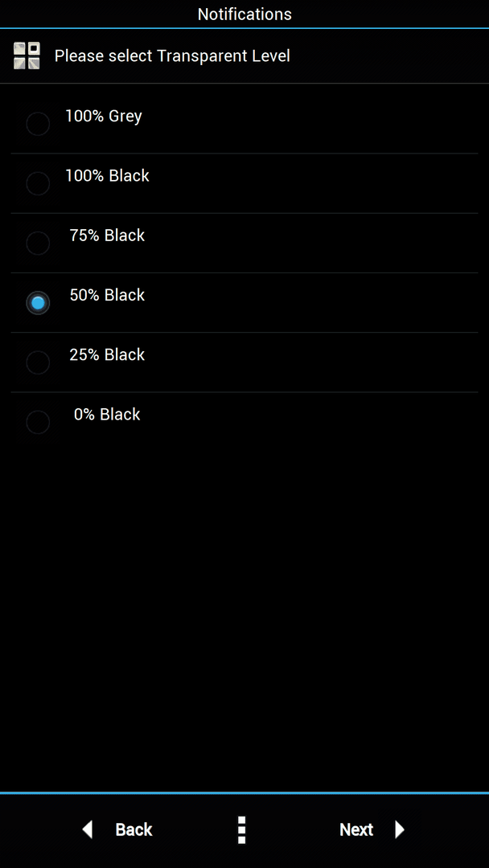Click the selected 50% Black radio button

39,303
